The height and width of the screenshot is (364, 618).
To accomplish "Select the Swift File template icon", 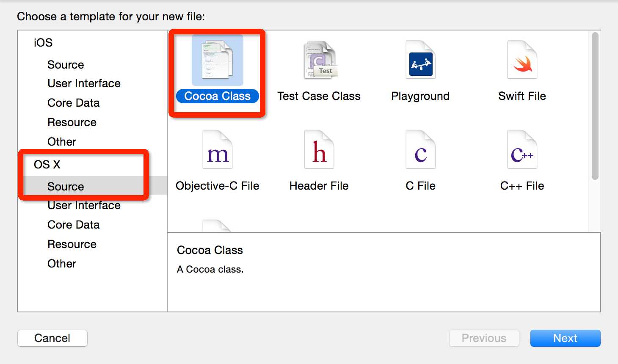I will click(522, 60).
